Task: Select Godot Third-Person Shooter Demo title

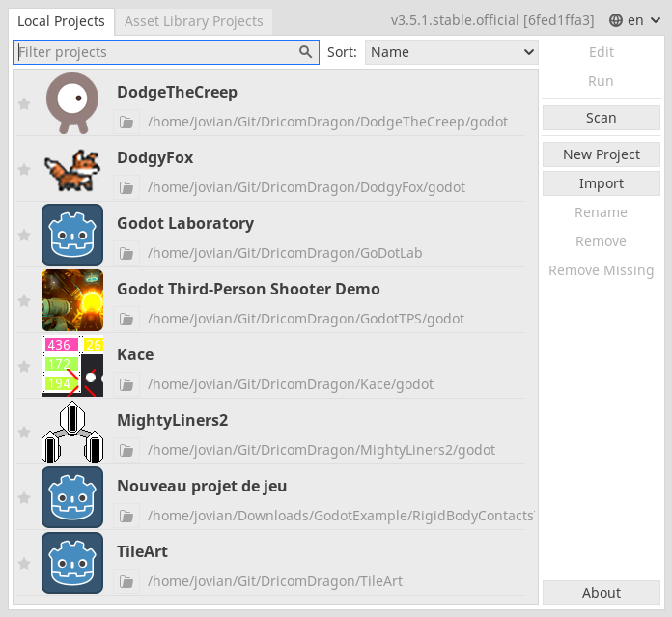Action: (248, 290)
